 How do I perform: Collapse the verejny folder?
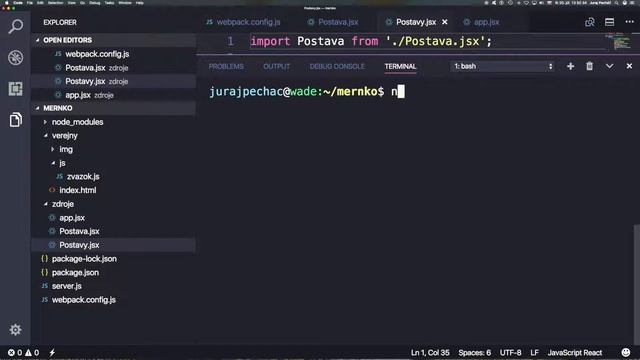(x=45, y=136)
